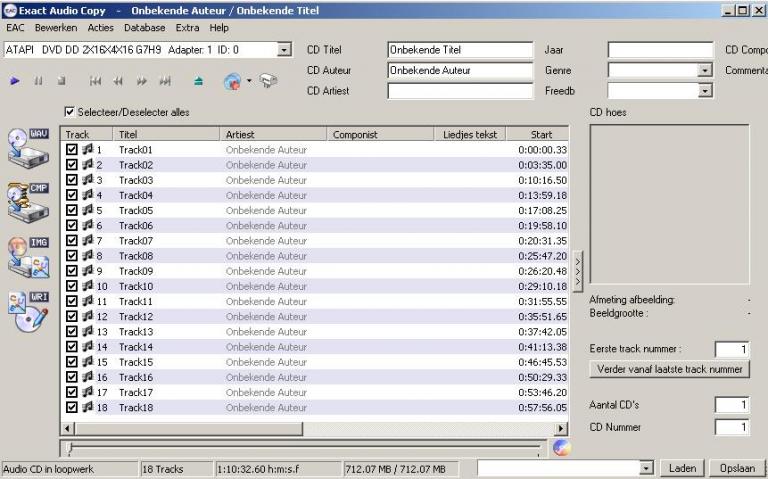This screenshot has height=479, width=768.
Task: Uncheck the Track12 checkbox
Action: click(72, 317)
